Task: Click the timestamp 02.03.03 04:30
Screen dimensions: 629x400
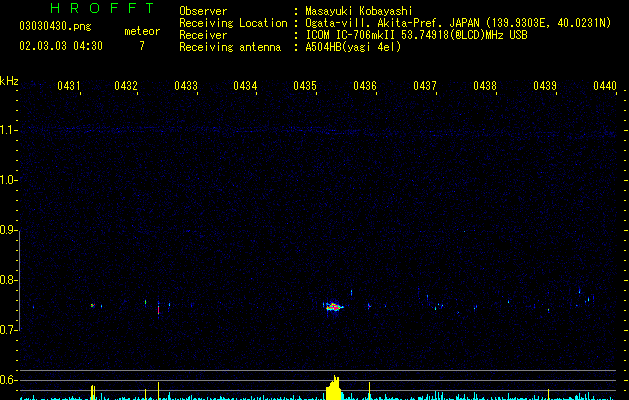Action: [x=61, y=46]
